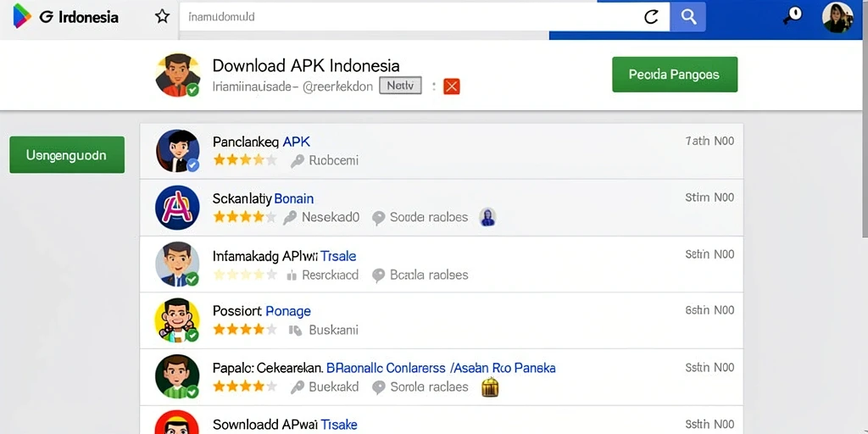Viewport: 868px width, 434px height.
Task: Click the gold basket icon in Papalc row
Action: coord(490,387)
